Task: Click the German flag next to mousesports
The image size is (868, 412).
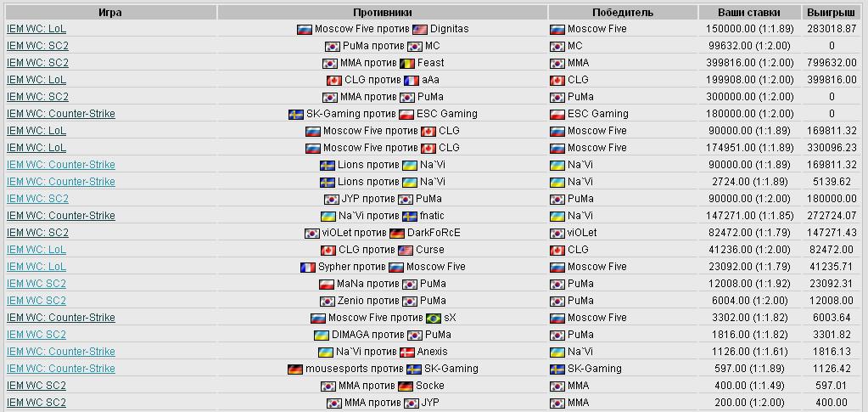Action: click(x=295, y=370)
